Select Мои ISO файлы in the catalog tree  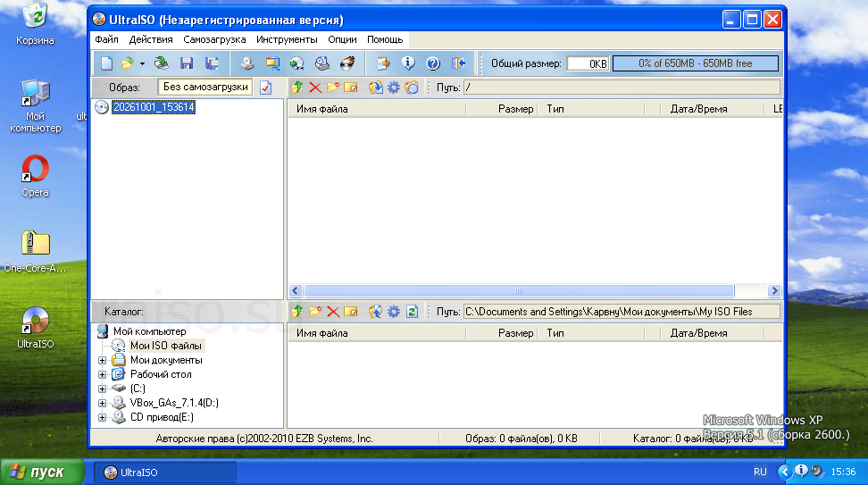pyautogui.click(x=165, y=346)
